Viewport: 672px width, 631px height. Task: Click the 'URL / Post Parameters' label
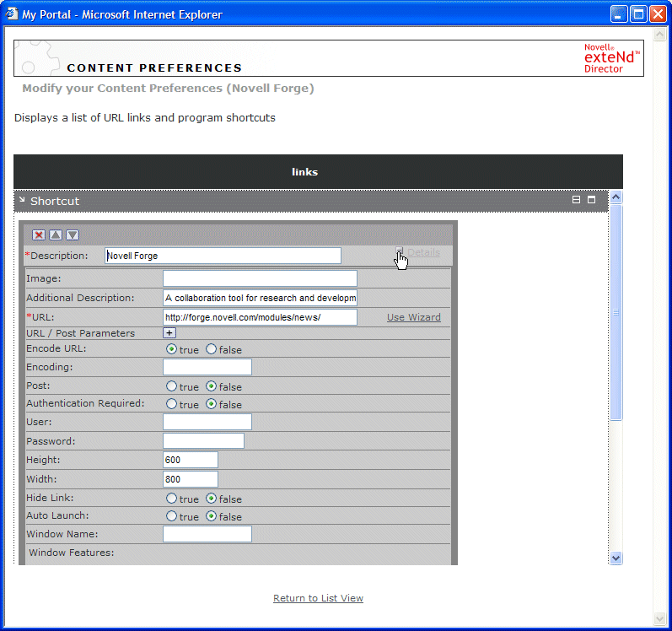pos(81,333)
